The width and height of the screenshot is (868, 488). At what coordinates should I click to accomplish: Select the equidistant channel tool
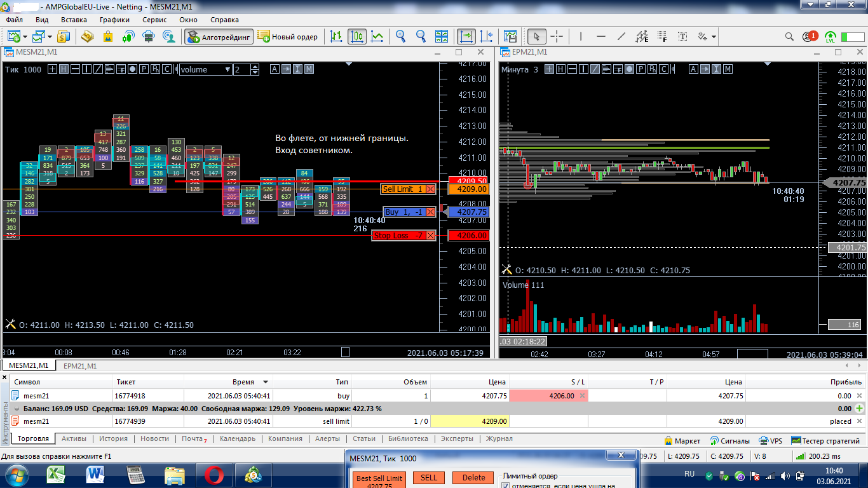pyautogui.click(x=642, y=37)
